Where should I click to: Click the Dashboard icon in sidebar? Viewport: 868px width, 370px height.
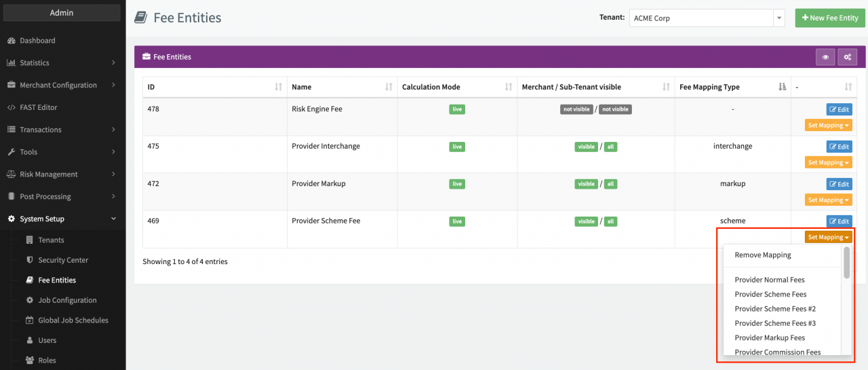click(12, 41)
